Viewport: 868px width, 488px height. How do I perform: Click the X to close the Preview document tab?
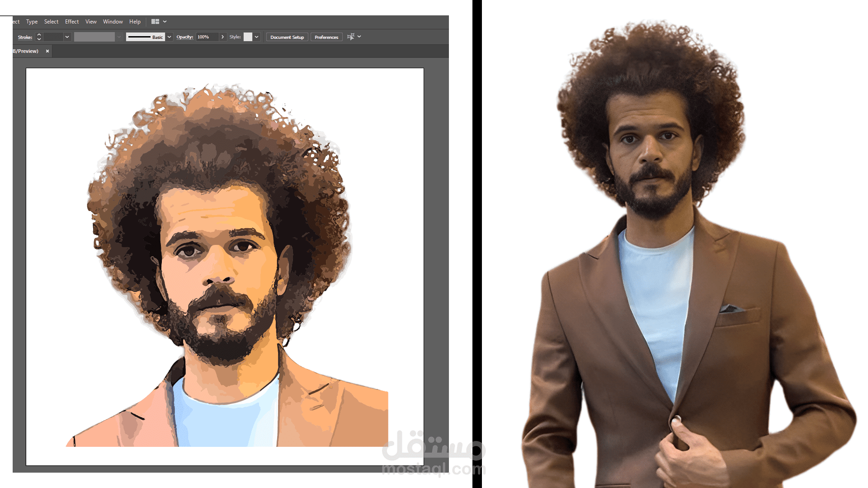click(x=47, y=51)
